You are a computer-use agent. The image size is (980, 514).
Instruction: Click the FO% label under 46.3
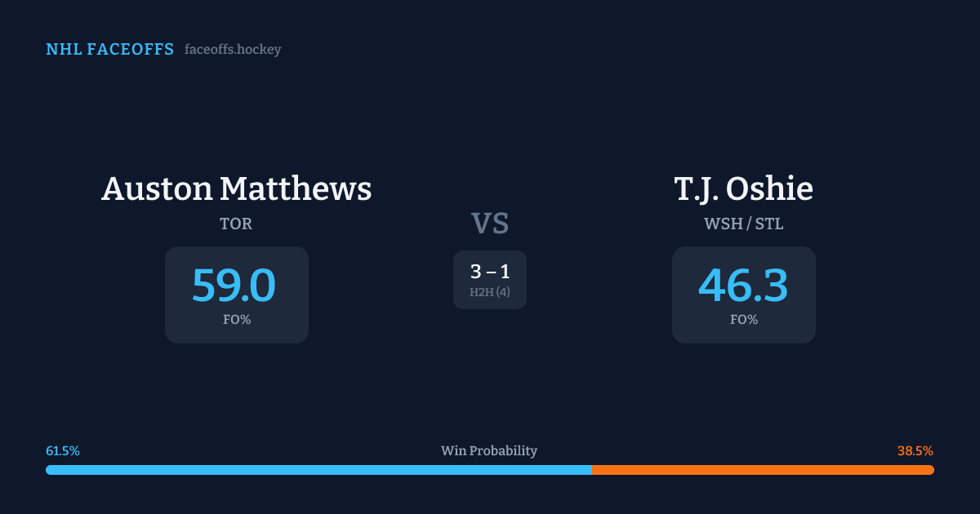coord(744,320)
